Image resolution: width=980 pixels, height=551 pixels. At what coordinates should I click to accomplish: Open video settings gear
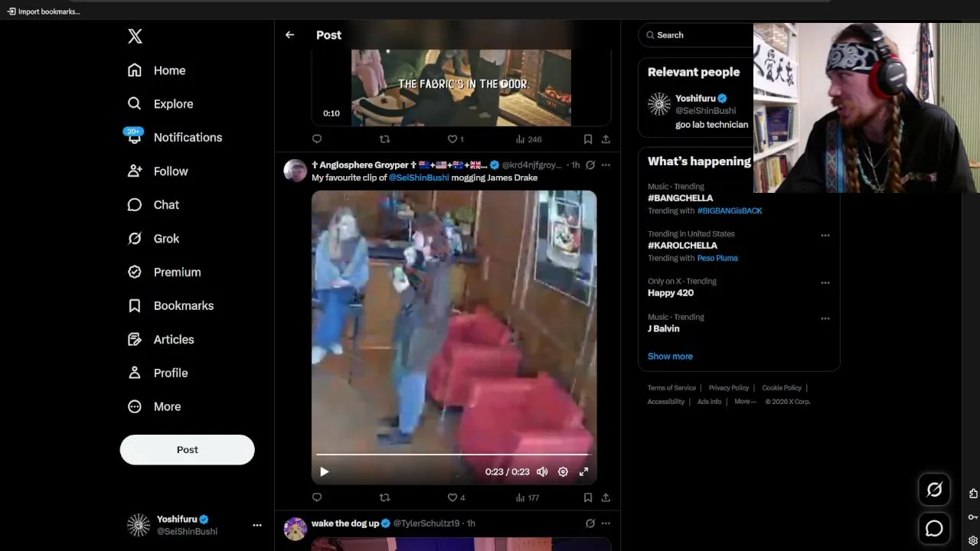[x=563, y=472]
